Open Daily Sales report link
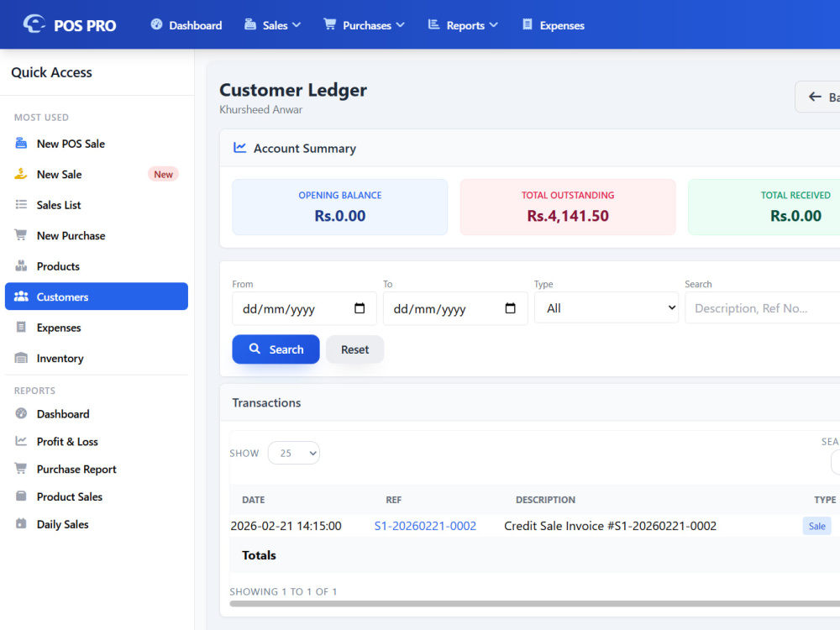The width and height of the screenshot is (840, 630). click(97, 524)
